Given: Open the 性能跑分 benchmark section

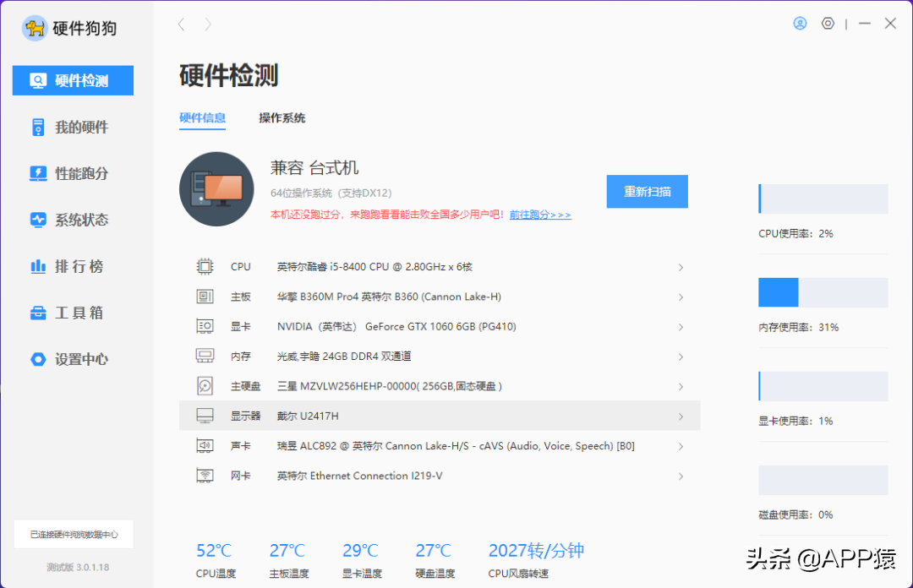Looking at the screenshot, I should tap(73, 173).
